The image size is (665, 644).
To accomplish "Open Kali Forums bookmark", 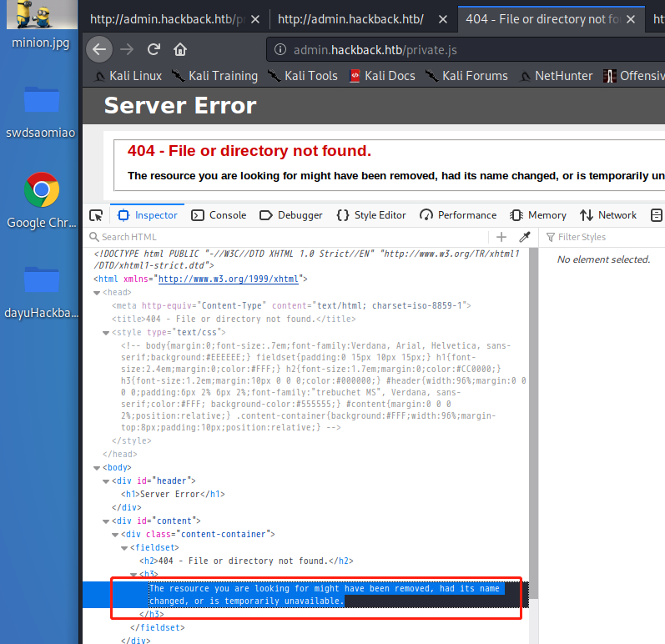I will 466,76.
